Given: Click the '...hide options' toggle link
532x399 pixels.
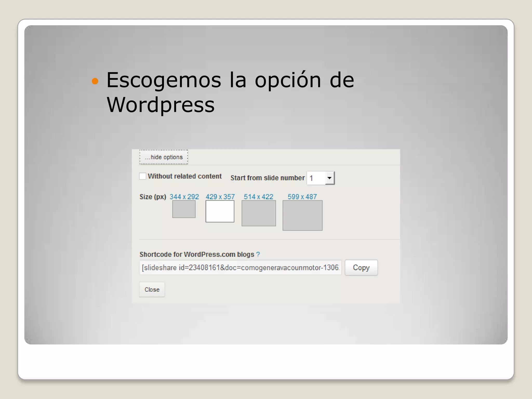Looking at the screenshot, I should pos(164,157).
